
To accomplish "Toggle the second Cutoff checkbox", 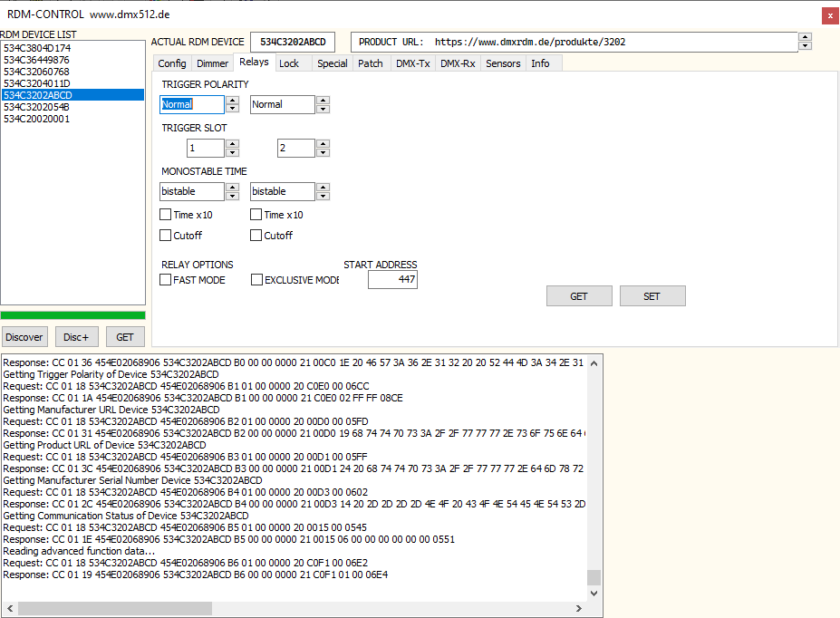I will tap(256, 236).
